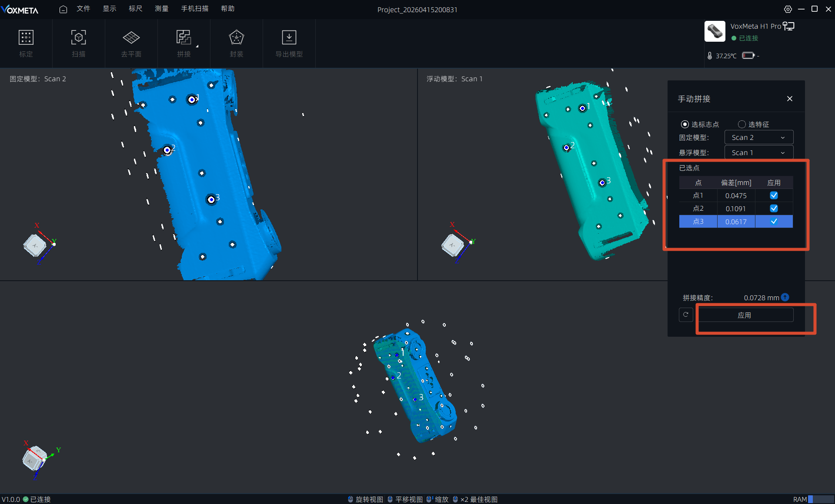The width and height of the screenshot is (835, 504).
Task: Click the orientation cube in merged view
Action: (x=33, y=458)
